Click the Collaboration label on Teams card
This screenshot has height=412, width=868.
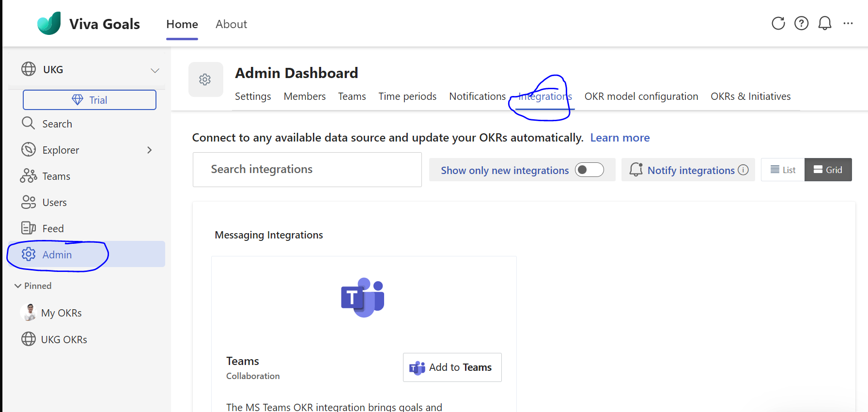click(x=253, y=376)
